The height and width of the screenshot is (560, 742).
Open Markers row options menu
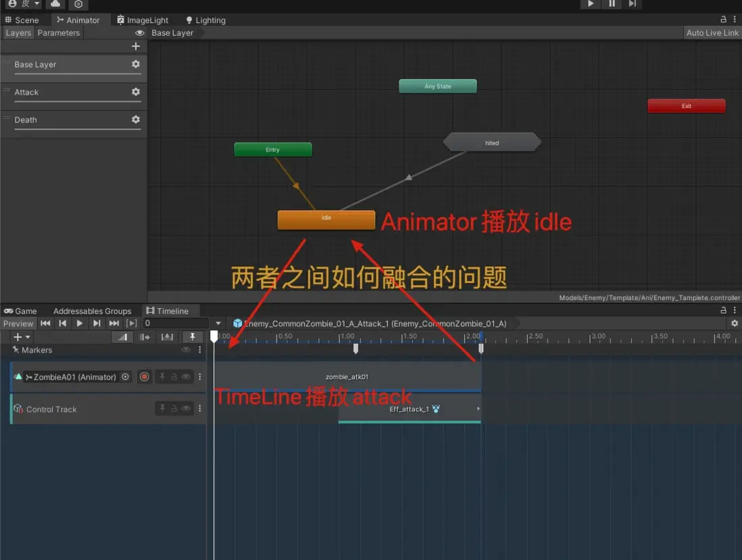(x=200, y=349)
